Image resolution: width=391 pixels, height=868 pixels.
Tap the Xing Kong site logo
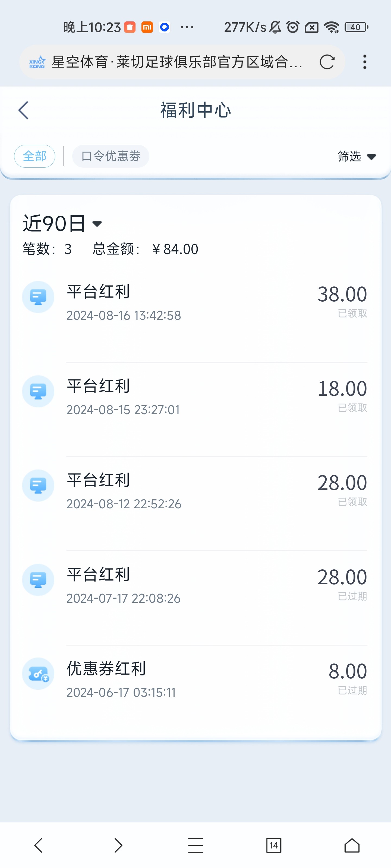tap(37, 62)
